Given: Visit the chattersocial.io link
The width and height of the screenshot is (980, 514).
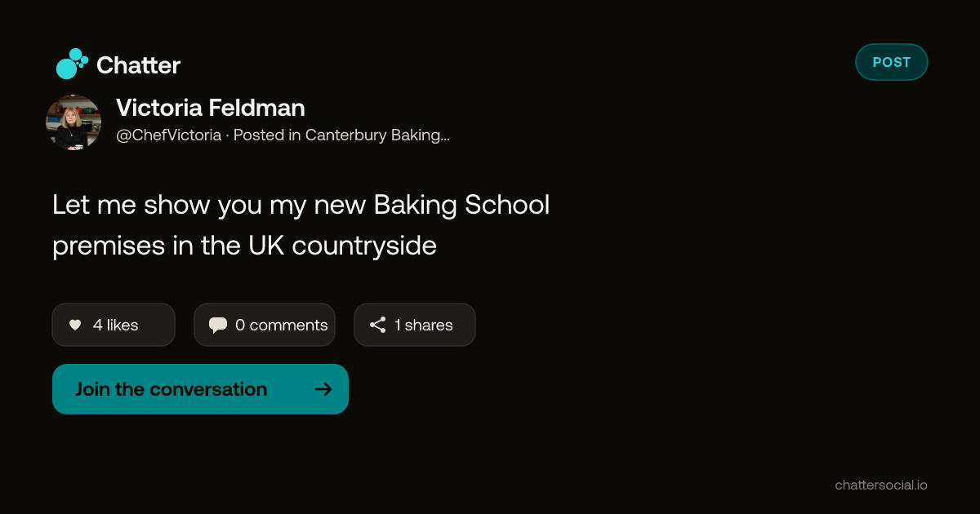Looking at the screenshot, I should [881, 485].
